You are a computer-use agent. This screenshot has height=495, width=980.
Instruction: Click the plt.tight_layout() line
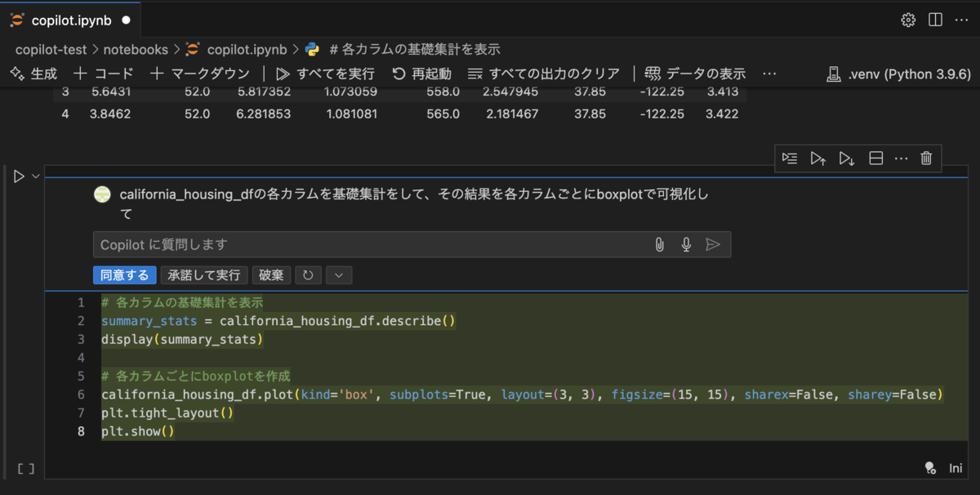click(167, 413)
